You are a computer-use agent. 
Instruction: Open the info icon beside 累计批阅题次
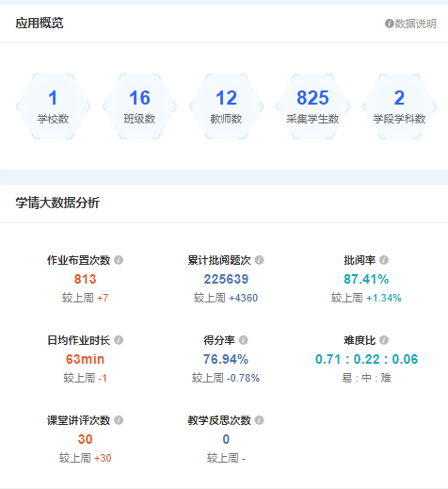click(259, 260)
